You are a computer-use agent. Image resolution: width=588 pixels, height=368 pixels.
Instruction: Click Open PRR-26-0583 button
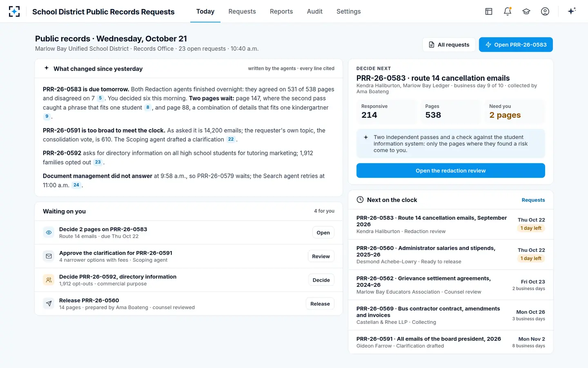coord(516,45)
